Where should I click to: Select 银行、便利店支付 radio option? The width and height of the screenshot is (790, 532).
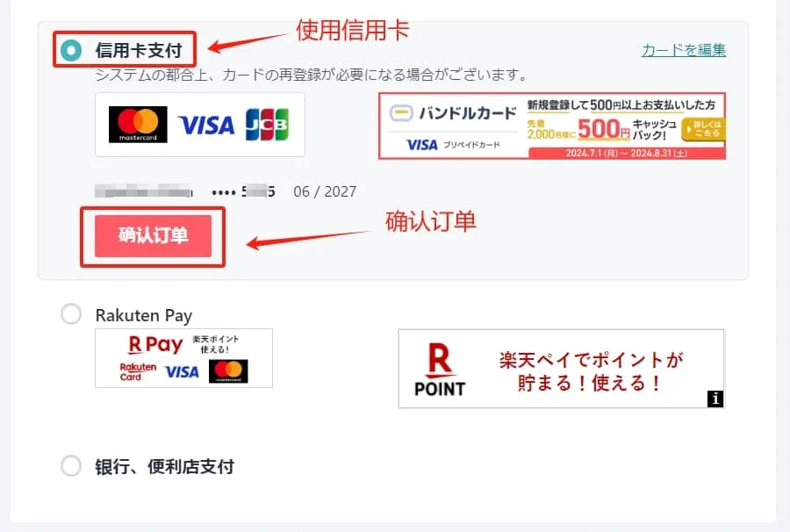[71, 466]
